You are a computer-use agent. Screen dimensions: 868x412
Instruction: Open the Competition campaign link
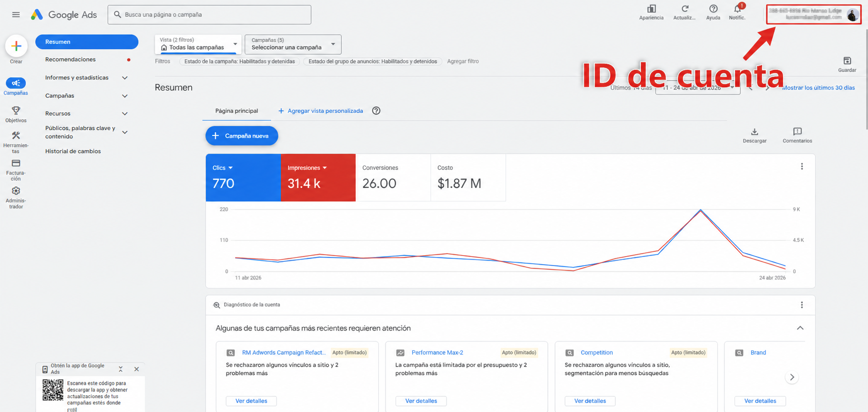pyautogui.click(x=597, y=353)
